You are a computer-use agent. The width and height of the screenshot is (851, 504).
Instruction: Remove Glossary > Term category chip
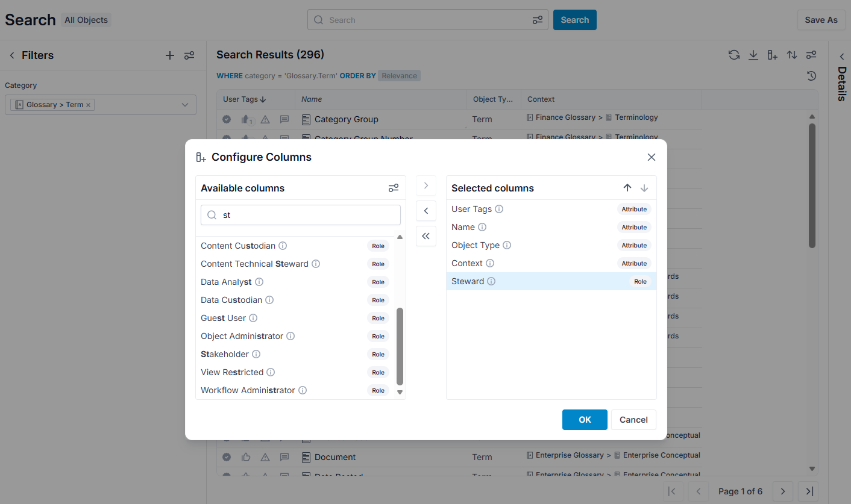click(89, 105)
